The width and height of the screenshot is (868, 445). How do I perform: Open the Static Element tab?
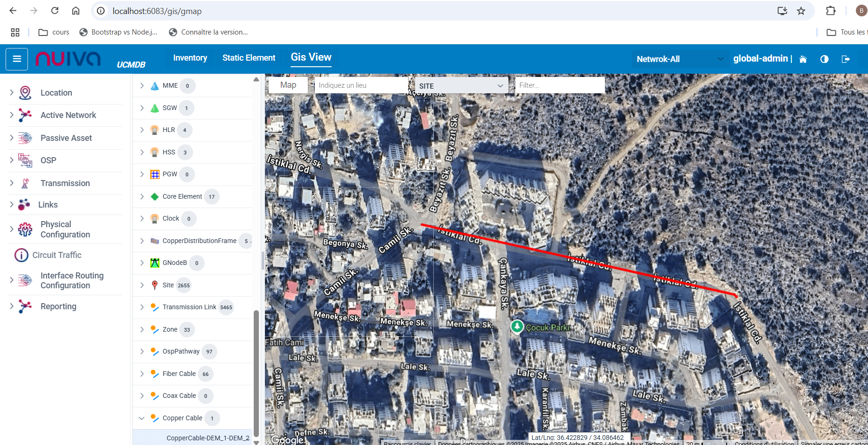point(249,58)
